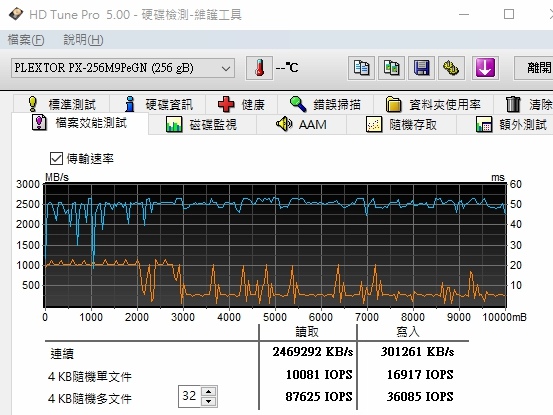Switch to the 標準測試 tab
The width and height of the screenshot is (553, 415).
click(62, 104)
